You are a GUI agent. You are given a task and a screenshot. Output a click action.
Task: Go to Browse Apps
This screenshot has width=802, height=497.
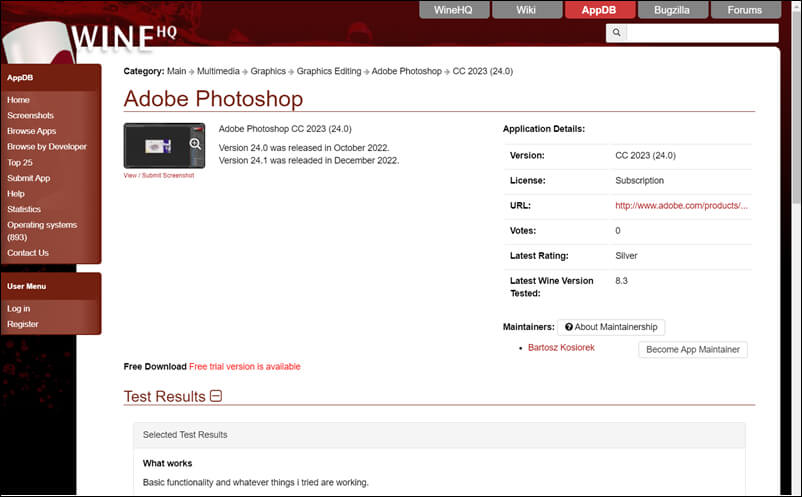coord(32,131)
